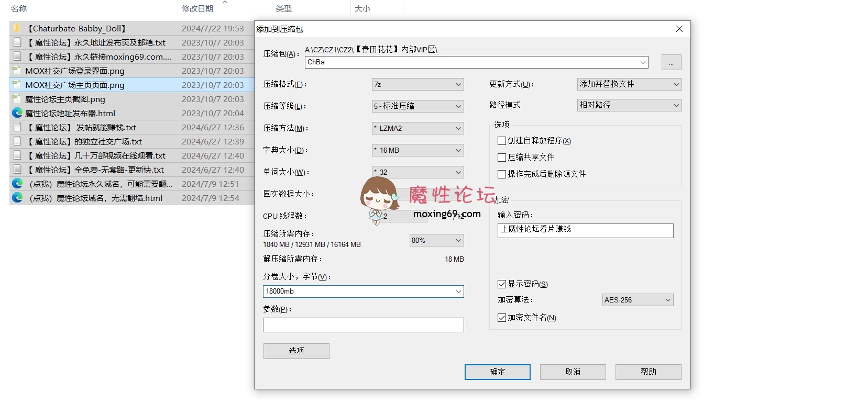868x404 pixels.
Task: Open the archive name ChBa dropdown
Action: click(643, 62)
